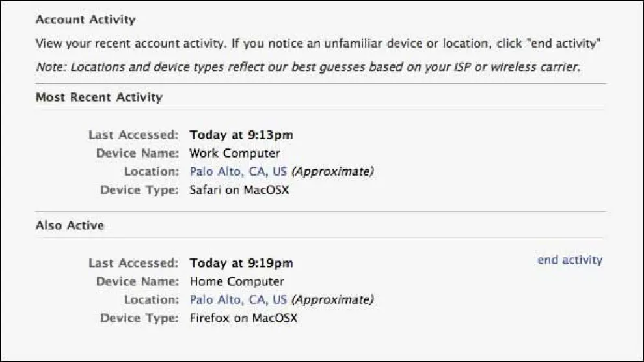This screenshot has width=644, height=362.
Task: Click the Location label under Most Recent Activity
Action: 151,172
